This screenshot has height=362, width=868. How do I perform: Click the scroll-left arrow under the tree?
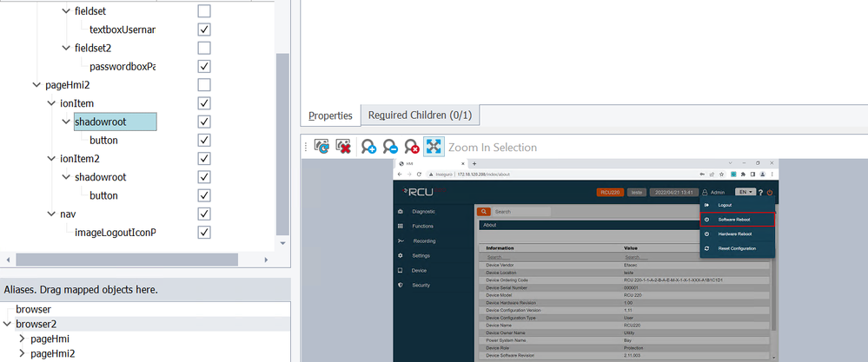point(8,260)
